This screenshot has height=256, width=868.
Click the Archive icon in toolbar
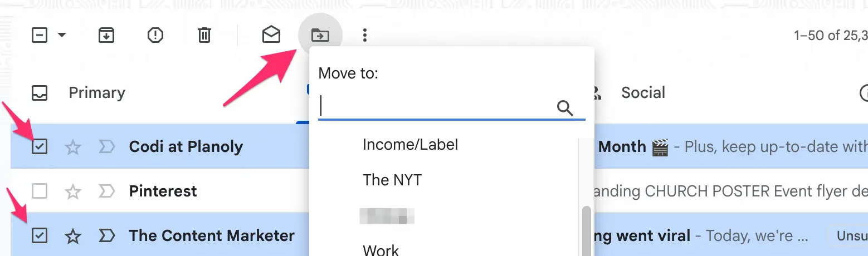[x=106, y=36]
